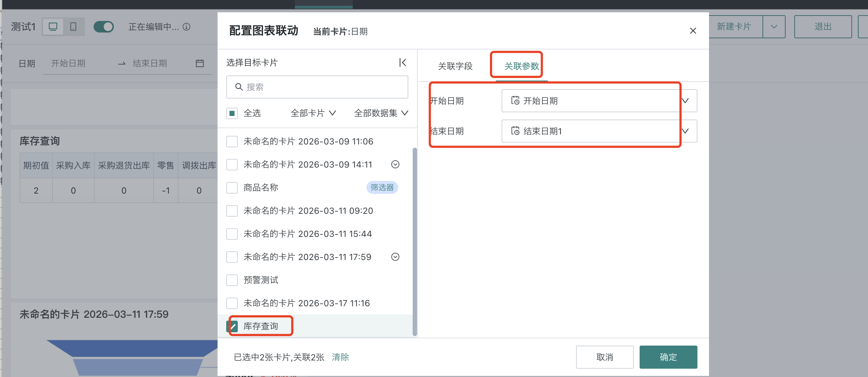Viewport: 868px width, 377px height.
Task: Click the 清除 link
Action: click(340, 357)
